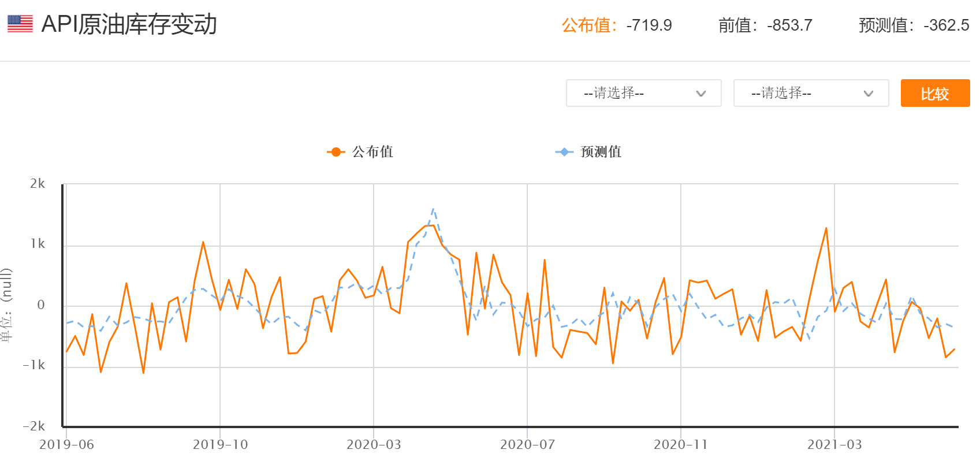The height and width of the screenshot is (468, 980).
Task: Open the second 请选择 dropdown
Action: 811,93
